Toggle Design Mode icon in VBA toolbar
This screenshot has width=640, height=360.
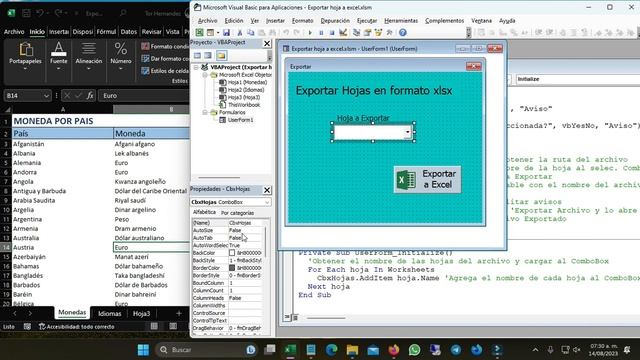(343, 33)
